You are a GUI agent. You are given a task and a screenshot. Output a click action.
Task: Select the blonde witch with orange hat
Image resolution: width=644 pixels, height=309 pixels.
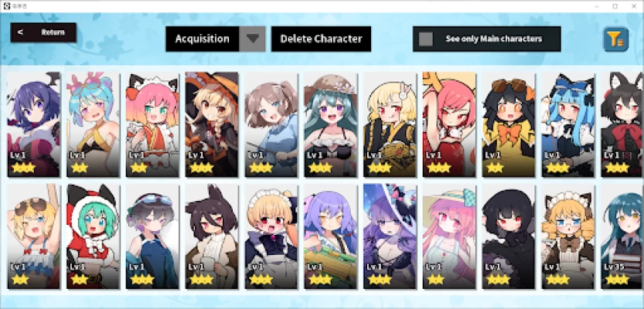tap(212, 124)
